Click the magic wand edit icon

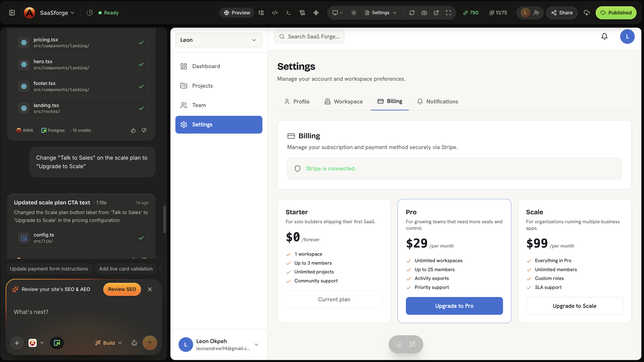tap(412, 344)
